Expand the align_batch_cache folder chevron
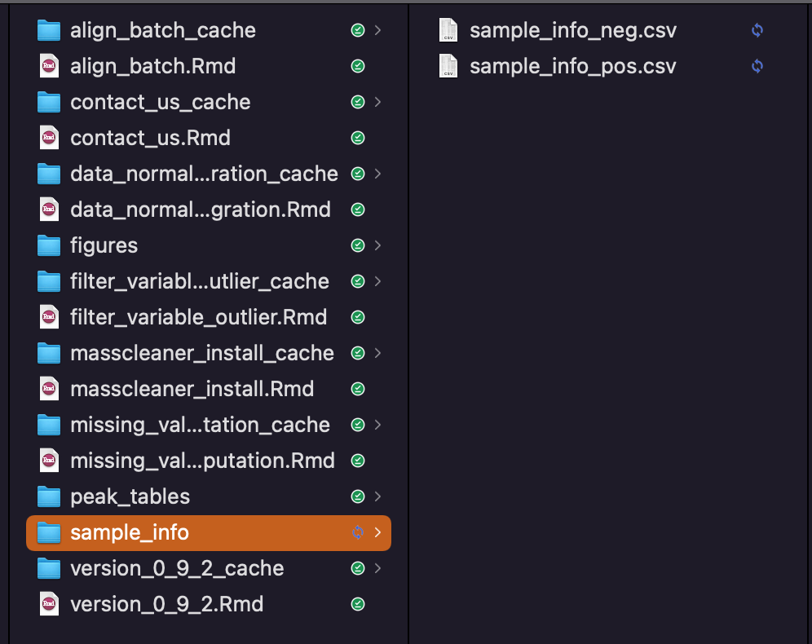 [x=378, y=30]
